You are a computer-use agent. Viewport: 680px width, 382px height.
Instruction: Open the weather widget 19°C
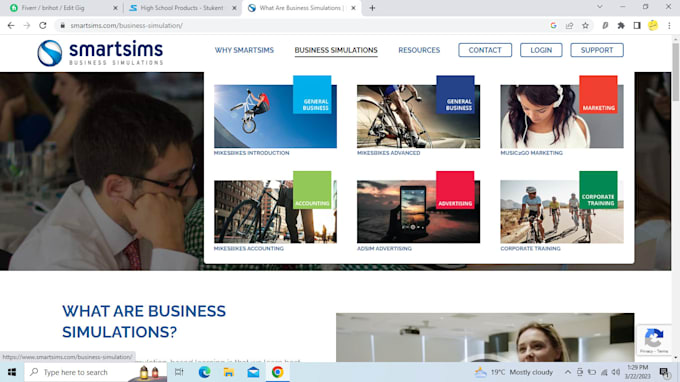point(514,372)
